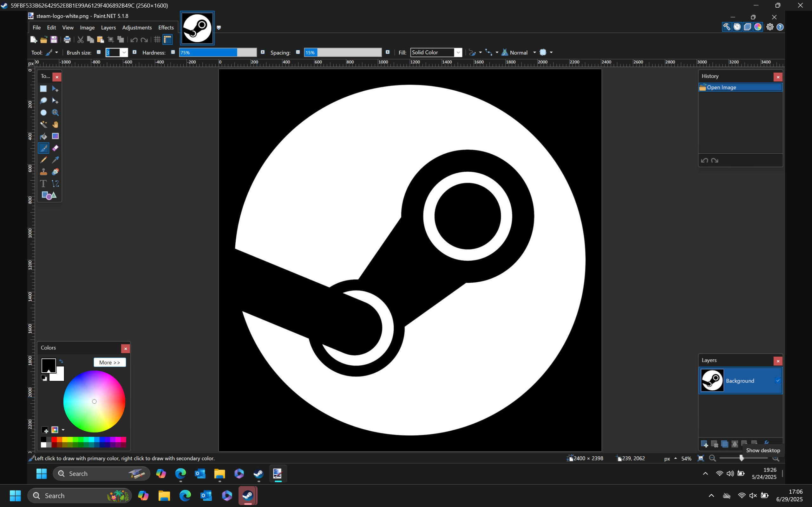Select the Paint Bucket tool
The image size is (812, 507).
tap(43, 136)
